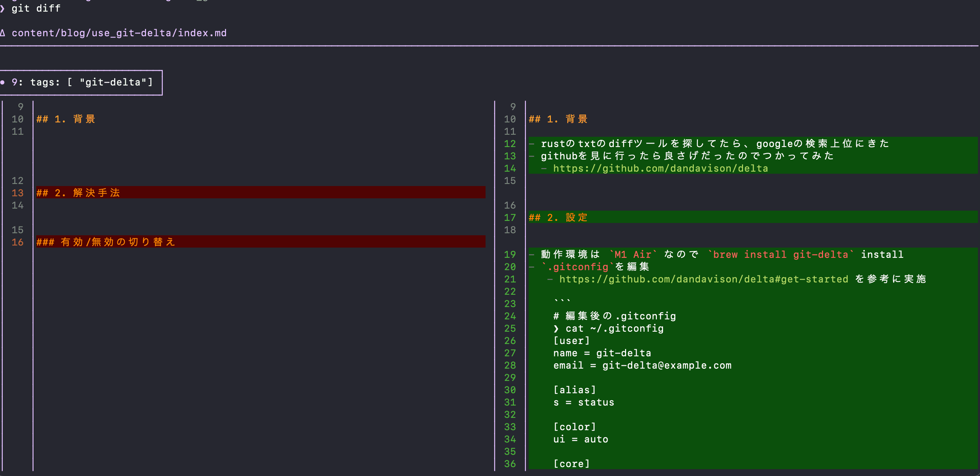Open the delta#get-started GitHub link
The image size is (980, 476).
tap(703, 279)
